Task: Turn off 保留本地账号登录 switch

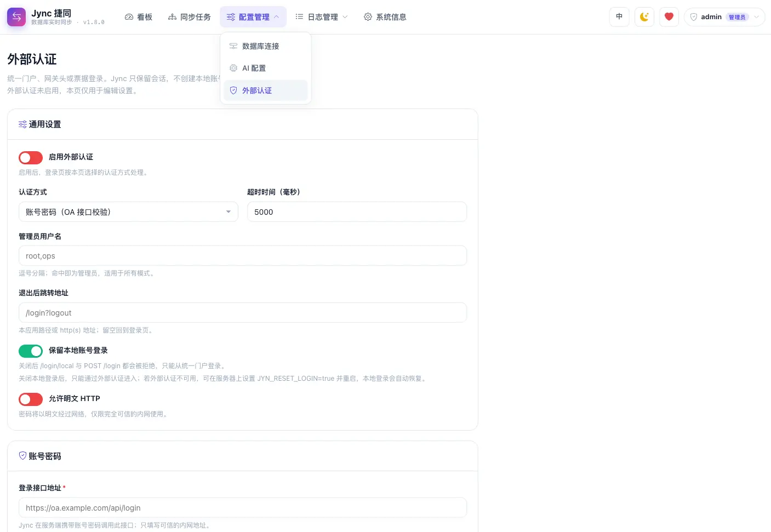Action: (31, 351)
